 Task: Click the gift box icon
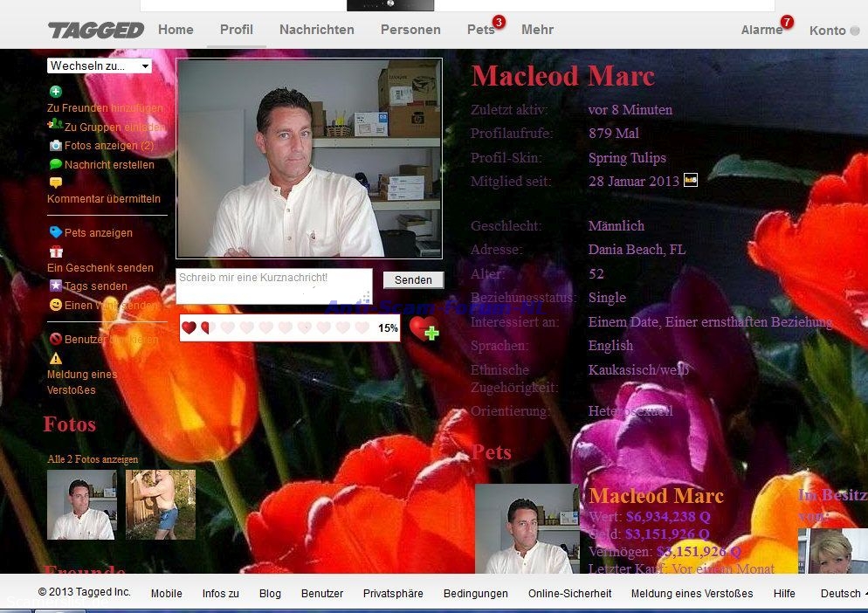point(56,251)
